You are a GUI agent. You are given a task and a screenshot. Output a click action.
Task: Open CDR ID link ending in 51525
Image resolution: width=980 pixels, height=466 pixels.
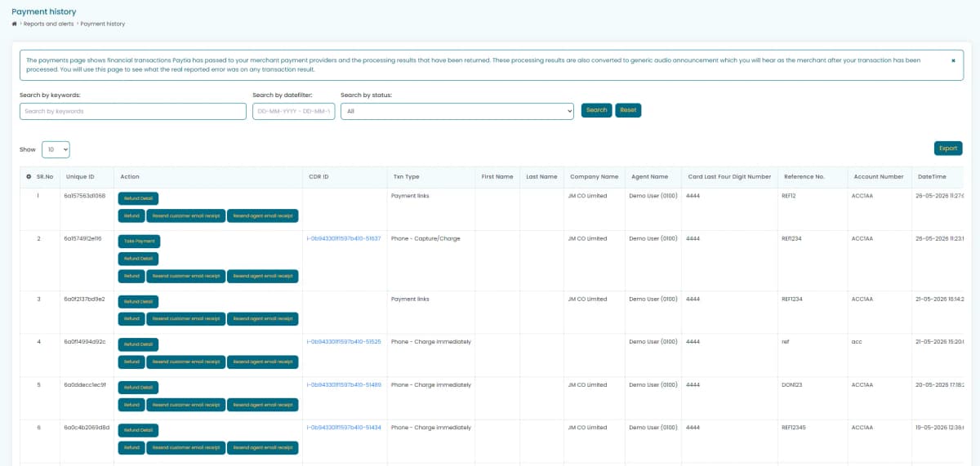point(344,342)
